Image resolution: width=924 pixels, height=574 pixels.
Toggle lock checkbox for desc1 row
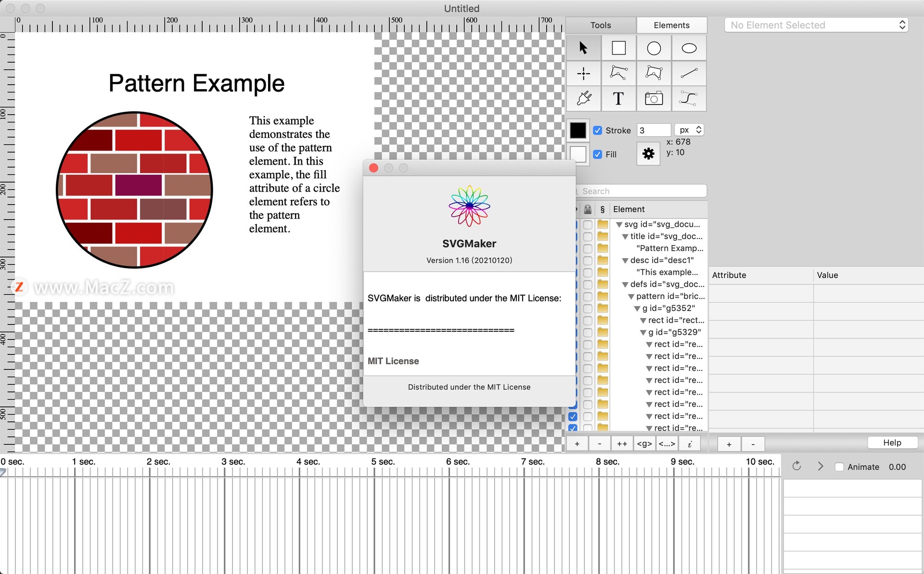click(x=588, y=261)
